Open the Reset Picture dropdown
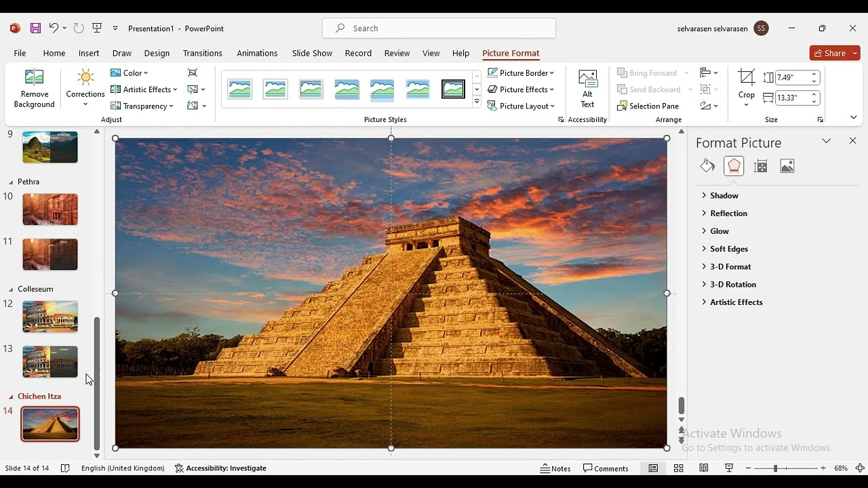The height and width of the screenshot is (488, 868). tap(197, 106)
